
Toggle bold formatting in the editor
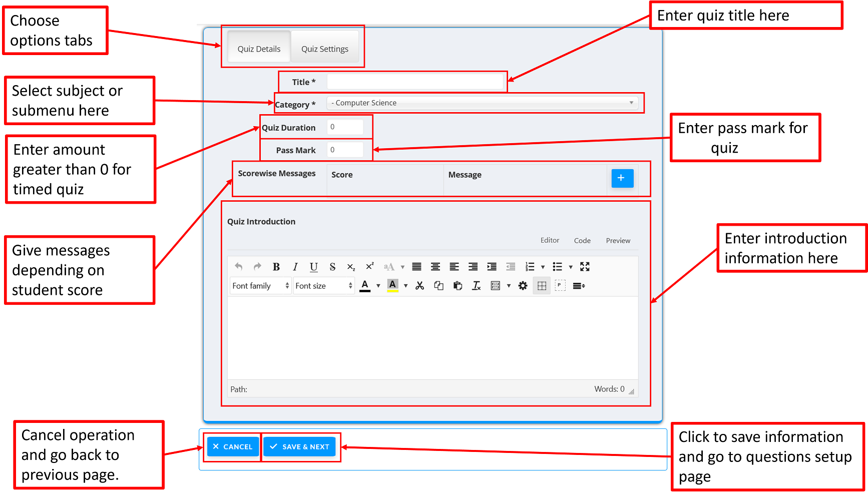(x=276, y=267)
